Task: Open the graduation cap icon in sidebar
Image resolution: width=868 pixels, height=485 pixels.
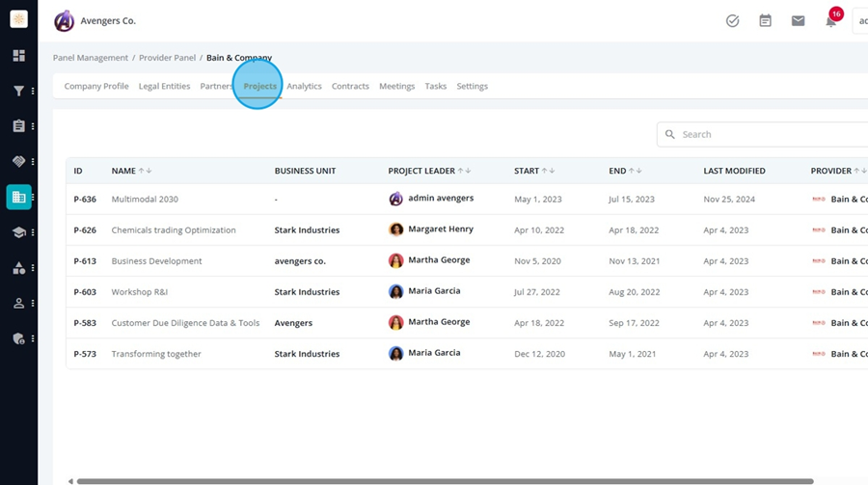Action: click(x=19, y=232)
